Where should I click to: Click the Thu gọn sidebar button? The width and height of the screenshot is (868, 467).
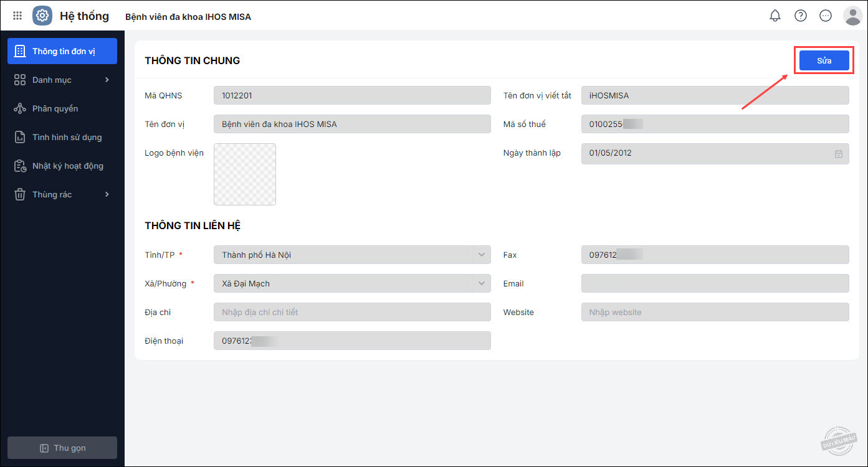(x=62, y=448)
